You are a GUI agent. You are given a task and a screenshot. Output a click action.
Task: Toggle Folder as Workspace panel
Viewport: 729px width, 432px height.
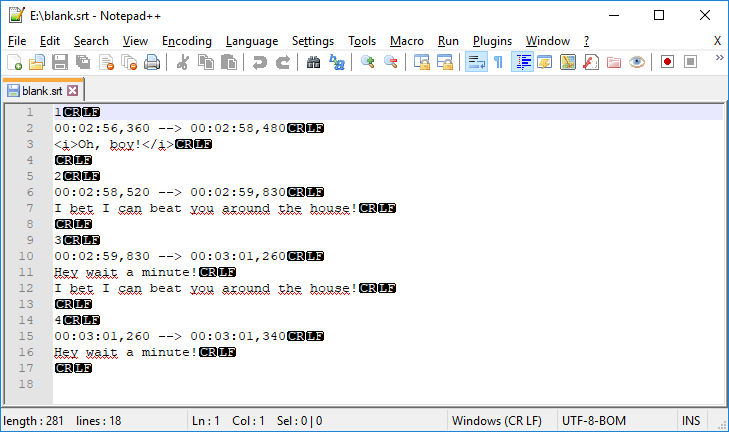[x=614, y=62]
